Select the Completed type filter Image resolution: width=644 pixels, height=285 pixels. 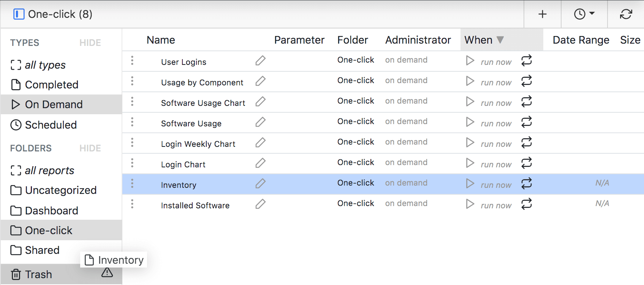coord(51,85)
